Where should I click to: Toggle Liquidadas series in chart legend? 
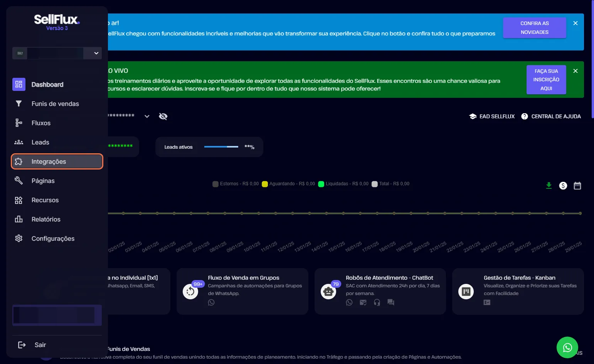coord(343,184)
